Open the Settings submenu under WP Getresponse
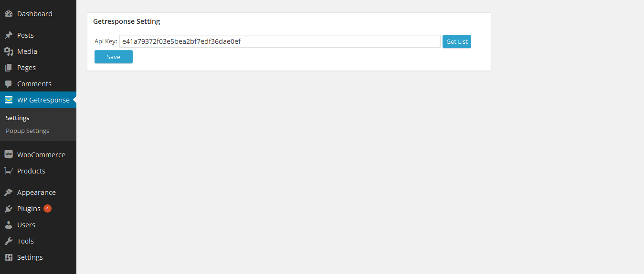 [17, 118]
